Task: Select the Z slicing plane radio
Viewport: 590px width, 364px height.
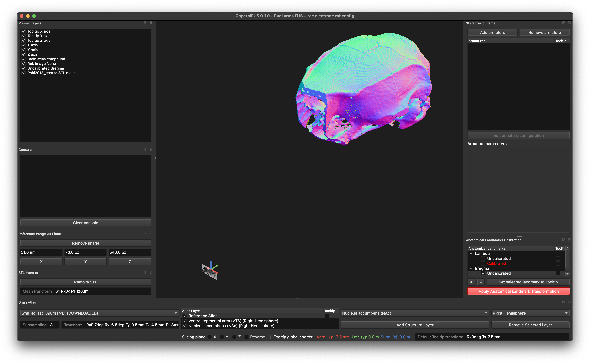Action: 234,337
